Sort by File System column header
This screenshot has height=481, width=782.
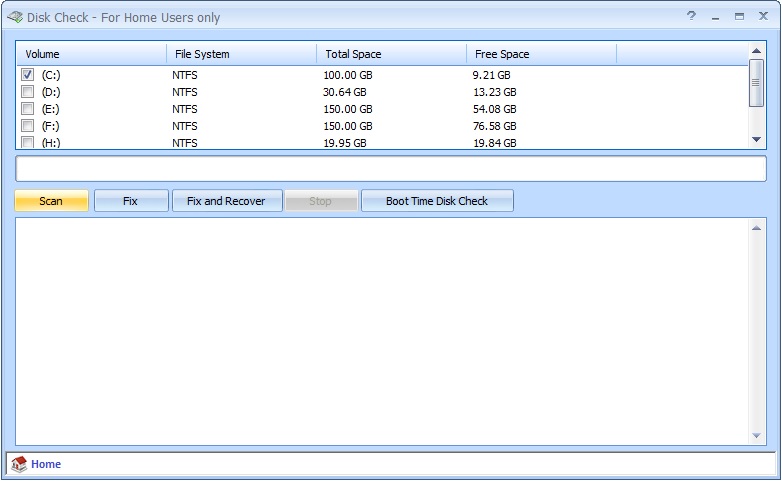click(241, 54)
